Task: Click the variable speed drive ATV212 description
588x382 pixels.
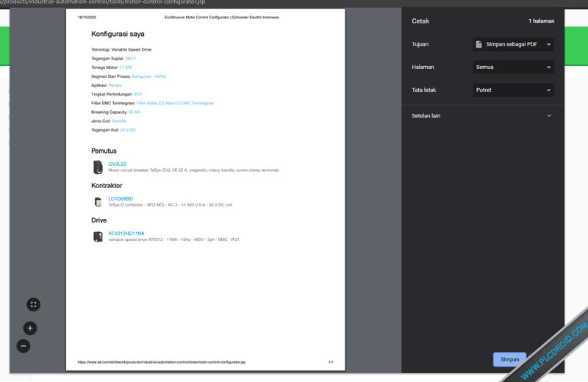Action: 173,239
